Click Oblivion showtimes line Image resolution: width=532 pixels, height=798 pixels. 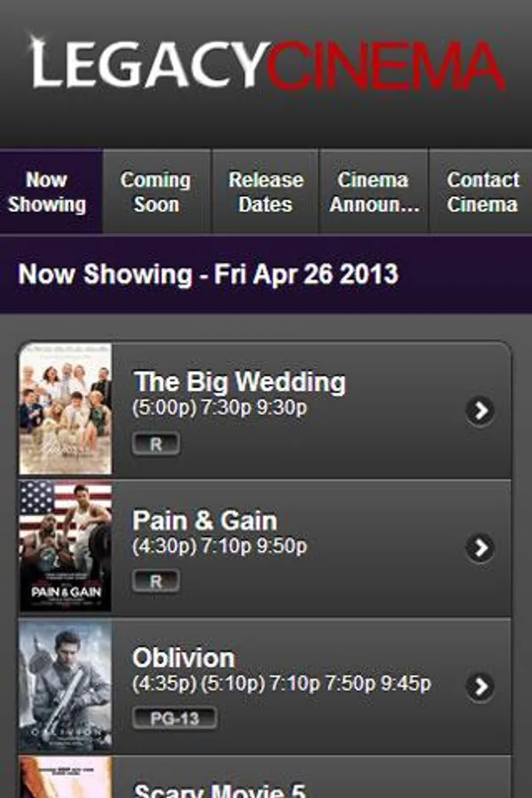point(282,684)
